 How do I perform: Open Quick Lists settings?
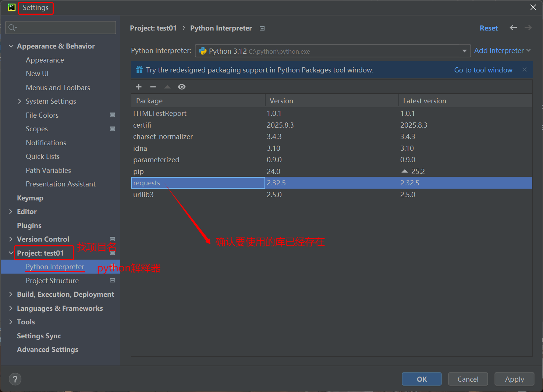[43, 156]
